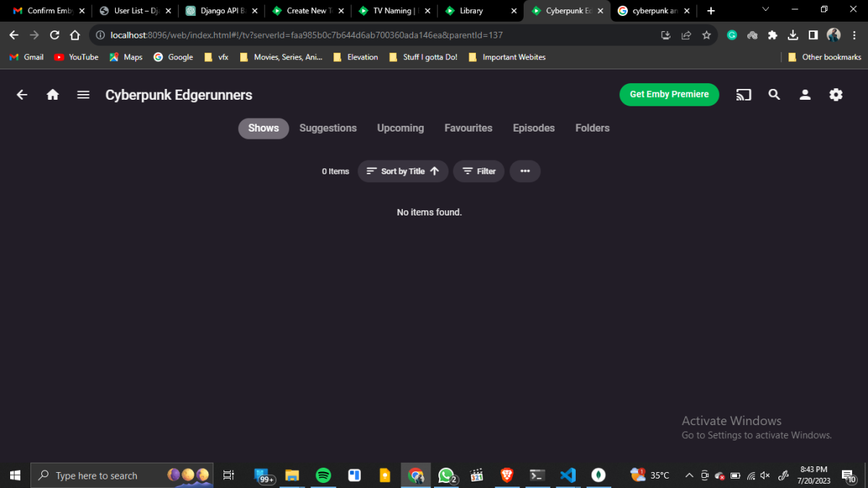Open the user profile icon in Emby
This screenshot has width=868, height=488.
tap(805, 95)
